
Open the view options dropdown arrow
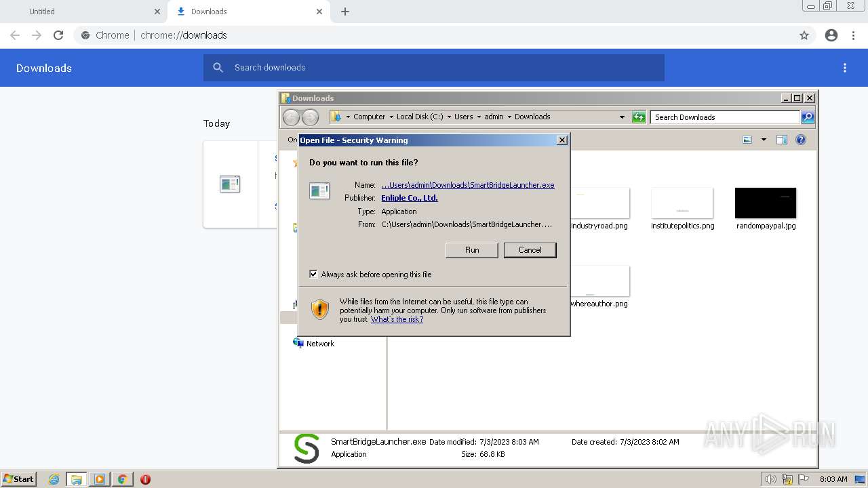pos(764,140)
